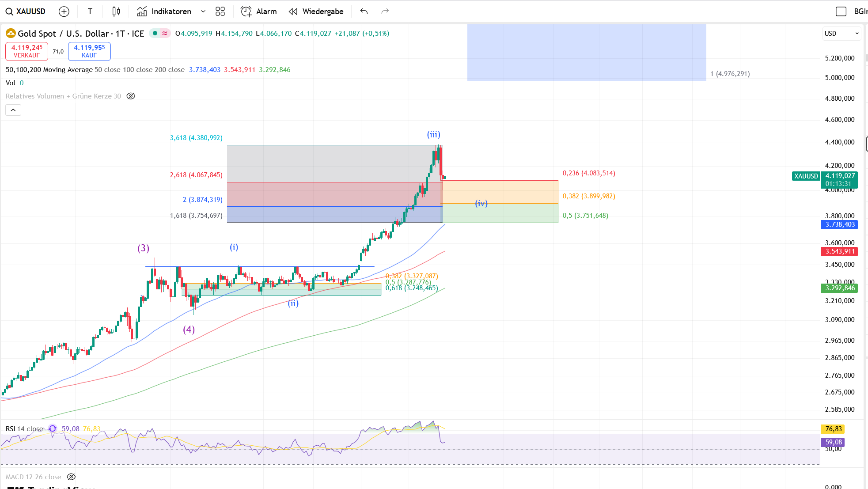The width and height of the screenshot is (868, 489).
Task: Click the add symbol plus icon
Action: pyautogui.click(x=64, y=11)
